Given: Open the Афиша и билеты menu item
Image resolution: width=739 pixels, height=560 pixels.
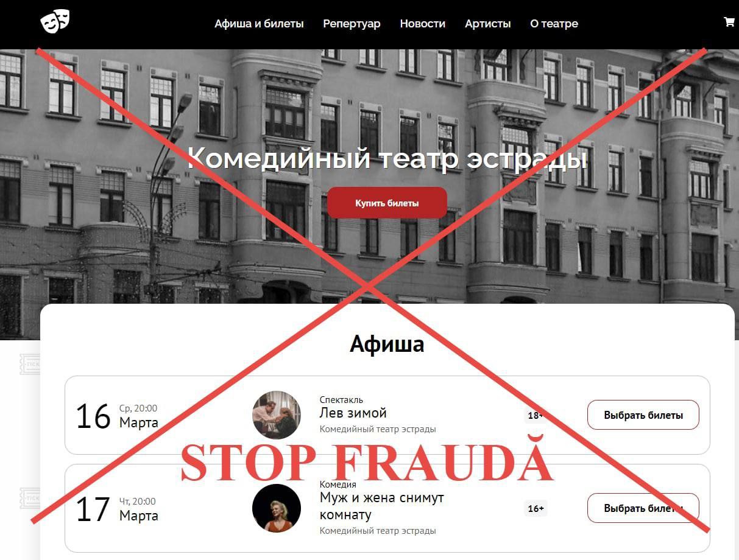Looking at the screenshot, I should tap(259, 24).
